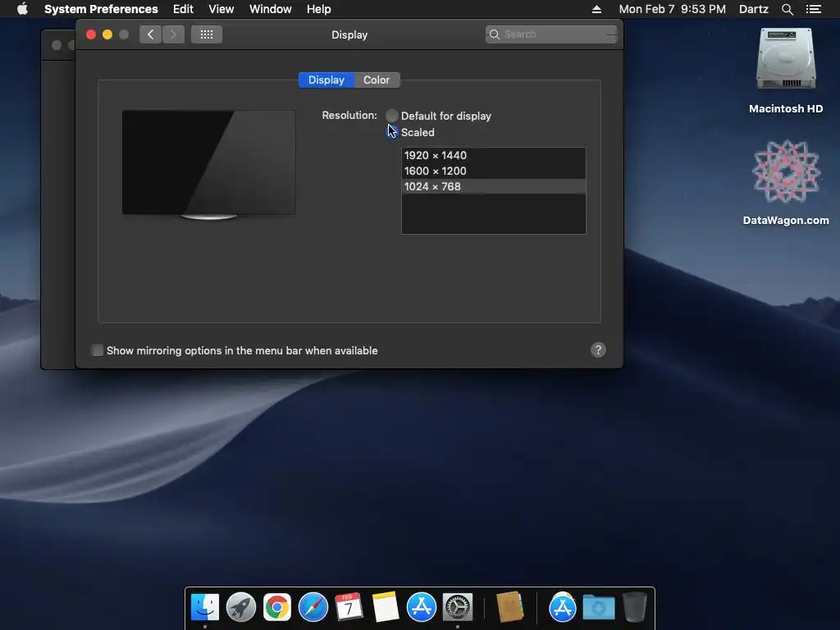
Task: Switch to the Display tab
Action: [x=326, y=80]
